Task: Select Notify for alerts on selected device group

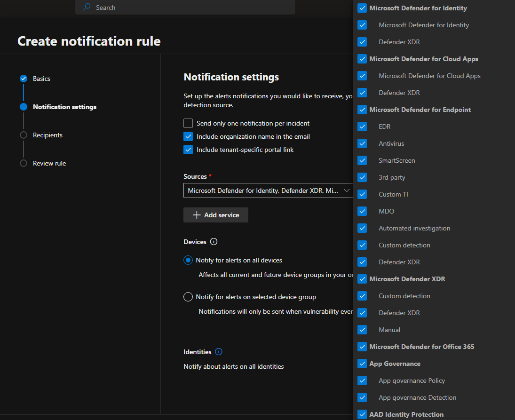Action: pyautogui.click(x=188, y=297)
